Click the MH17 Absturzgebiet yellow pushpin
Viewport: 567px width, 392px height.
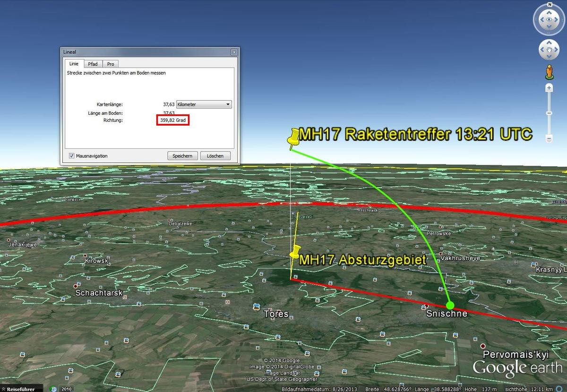(295, 252)
